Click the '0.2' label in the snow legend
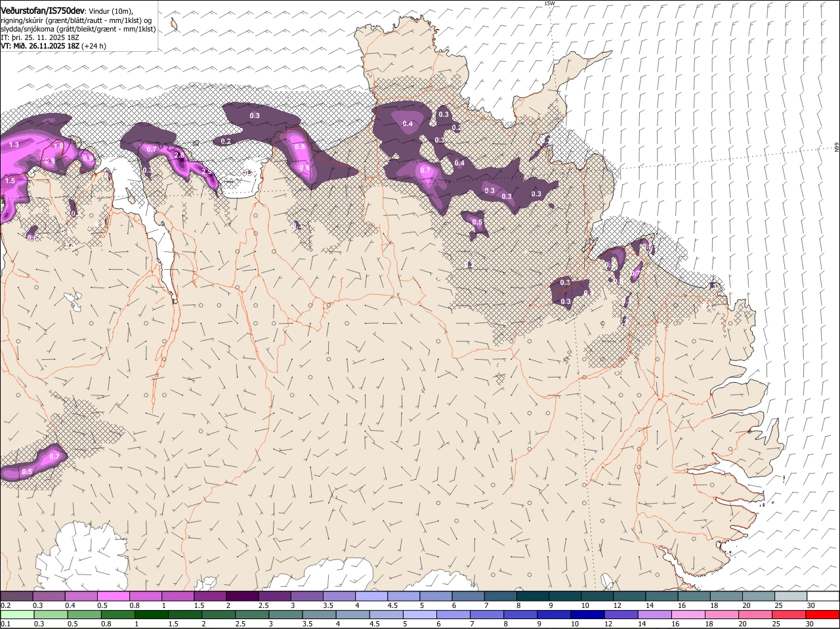Image resolution: width=840 pixels, height=629 pixels. (5, 605)
